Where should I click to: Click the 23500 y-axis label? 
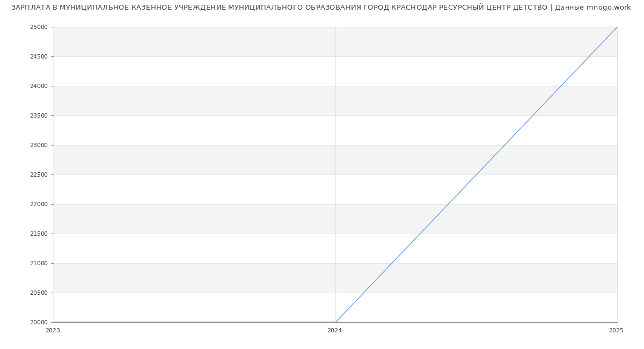39,115
